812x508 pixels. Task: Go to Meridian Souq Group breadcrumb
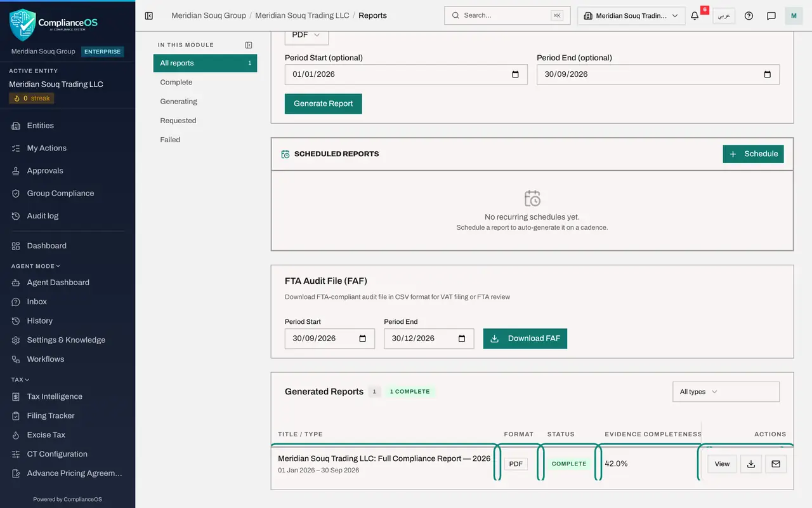tap(209, 15)
